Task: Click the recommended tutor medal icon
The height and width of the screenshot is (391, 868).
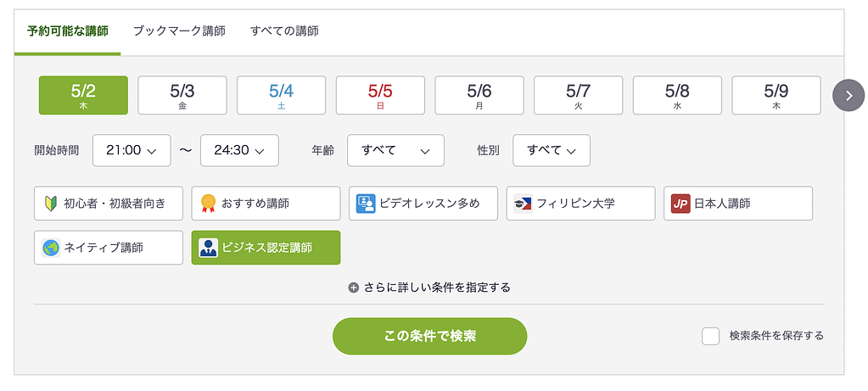Action: [x=208, y=204]
